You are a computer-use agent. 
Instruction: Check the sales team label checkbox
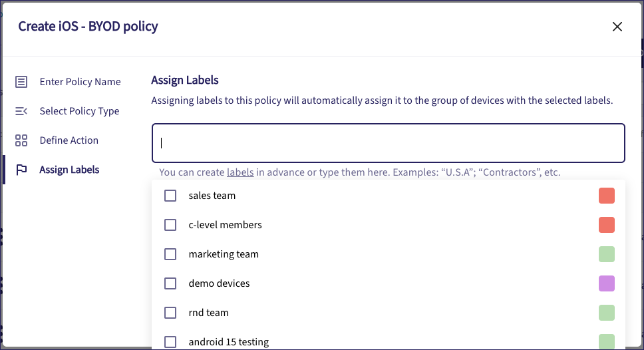170,196
